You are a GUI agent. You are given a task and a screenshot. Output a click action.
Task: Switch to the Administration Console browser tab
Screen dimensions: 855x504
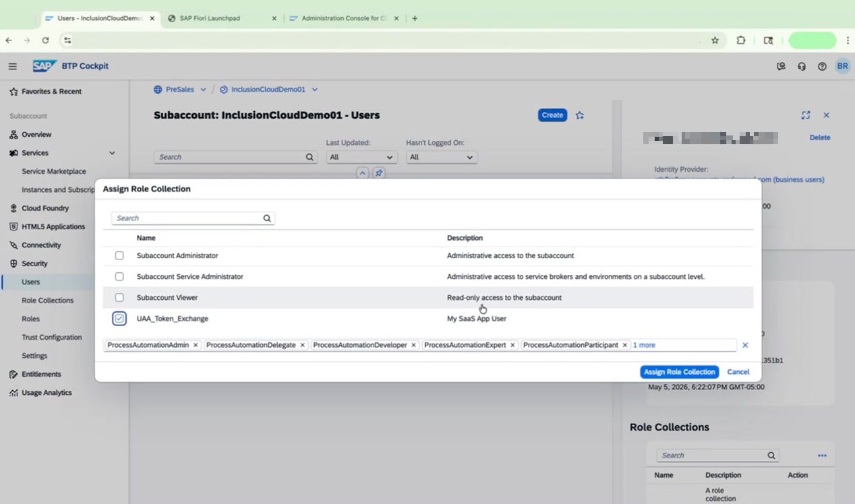click(344, 18)
